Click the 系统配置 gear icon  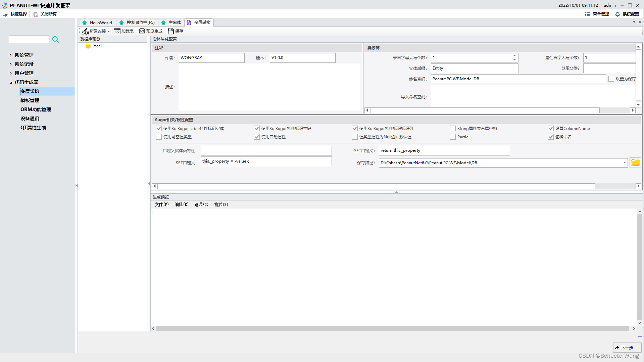617,14
